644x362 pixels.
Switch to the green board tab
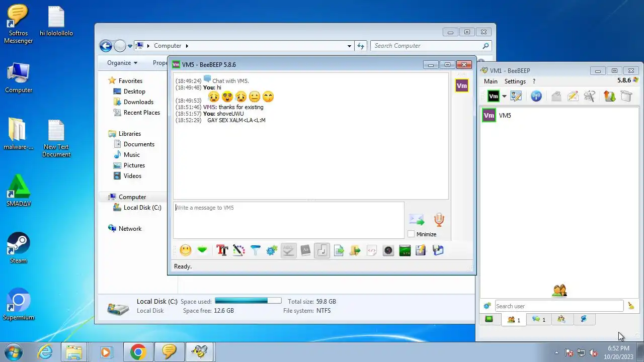[x=489, y=319]
